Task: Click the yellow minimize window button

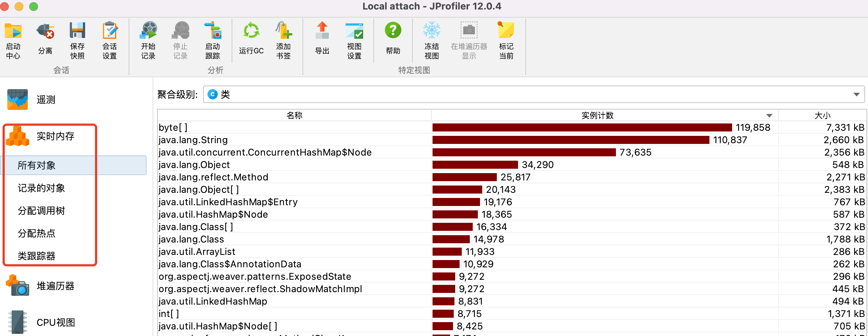Action: coord(19,6)
